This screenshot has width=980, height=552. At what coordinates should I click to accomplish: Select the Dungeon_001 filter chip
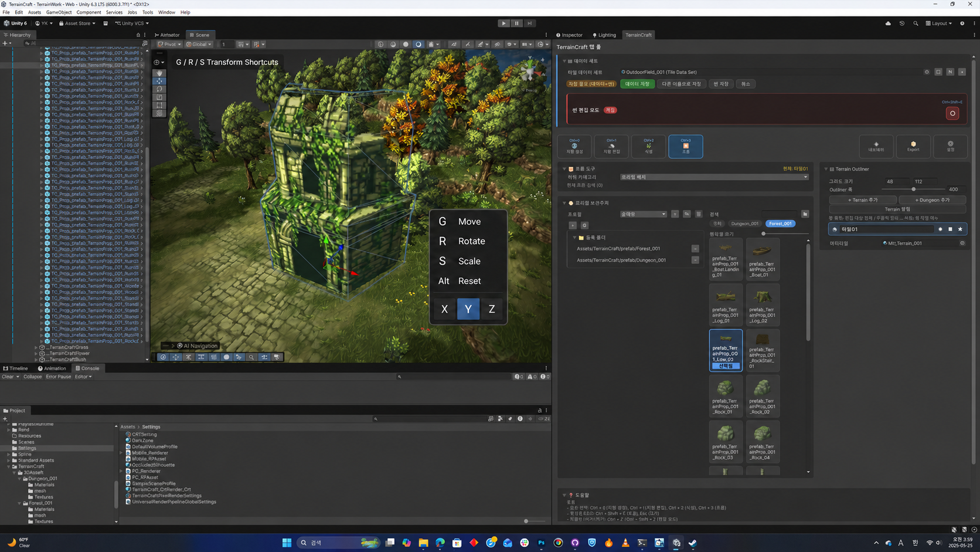tap(745, 223)
